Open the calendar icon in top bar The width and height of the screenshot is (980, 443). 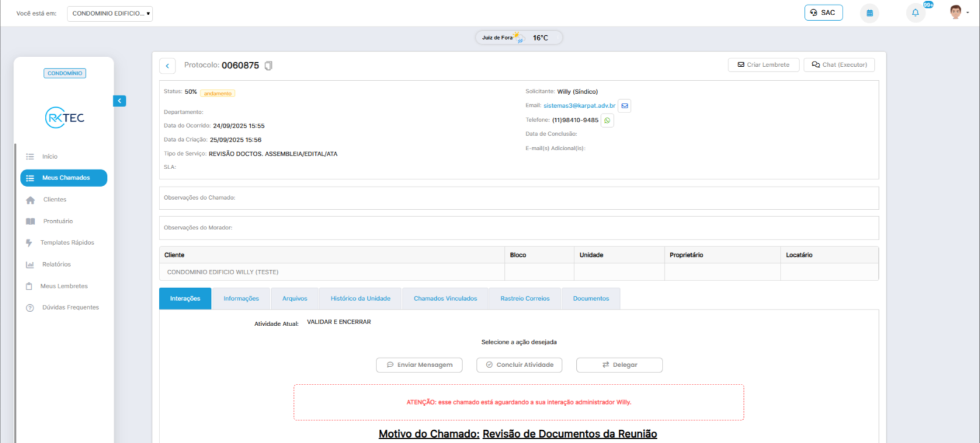click(869, 13)
